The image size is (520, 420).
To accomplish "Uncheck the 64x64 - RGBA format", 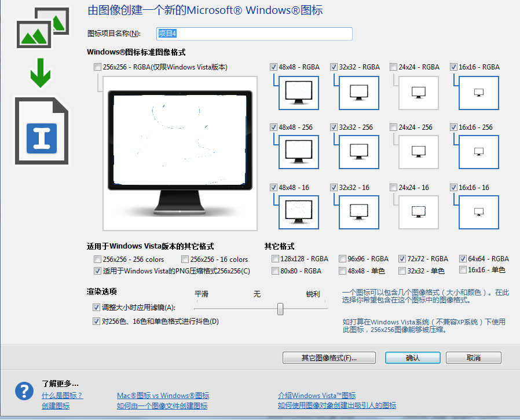I will pos(463,259).
